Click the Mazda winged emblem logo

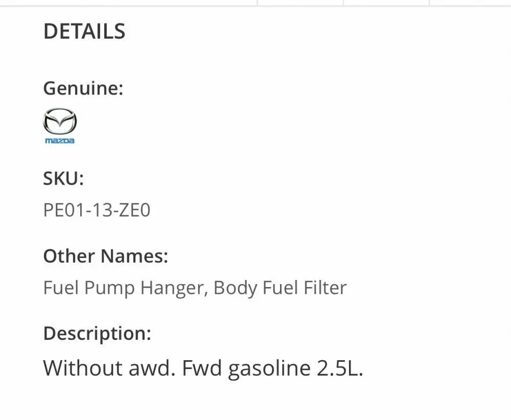click(x=60, y=121)
